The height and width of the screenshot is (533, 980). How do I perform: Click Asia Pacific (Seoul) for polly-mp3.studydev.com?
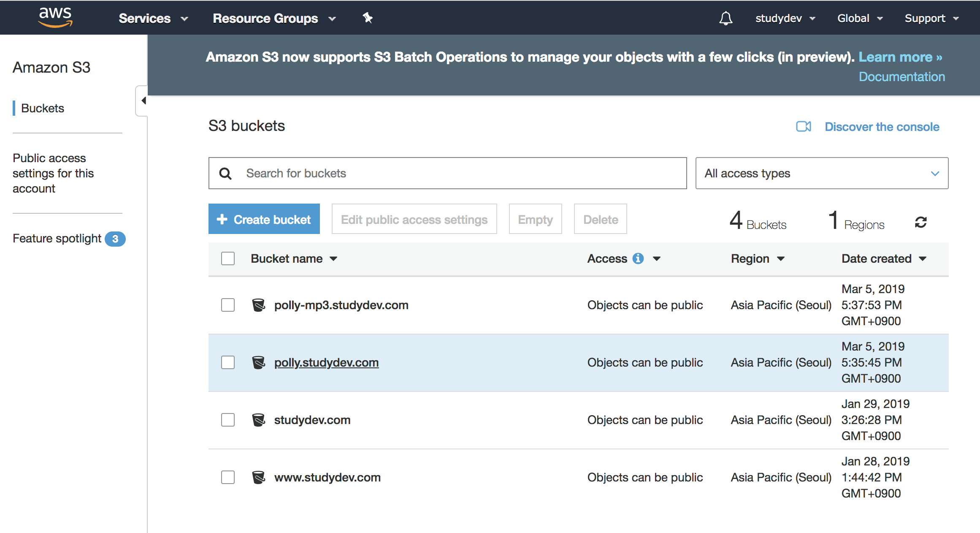pos(781,305)
